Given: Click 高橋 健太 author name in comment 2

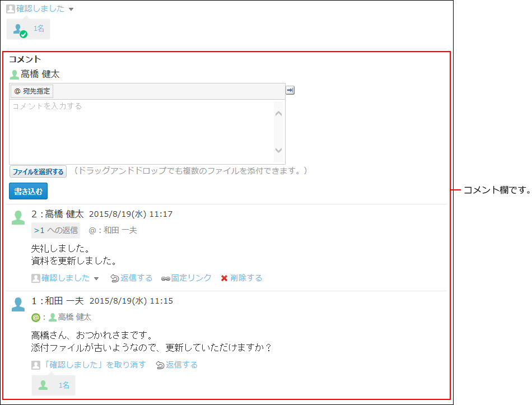Looking at the screenshot, I should (x=64, y=214).
